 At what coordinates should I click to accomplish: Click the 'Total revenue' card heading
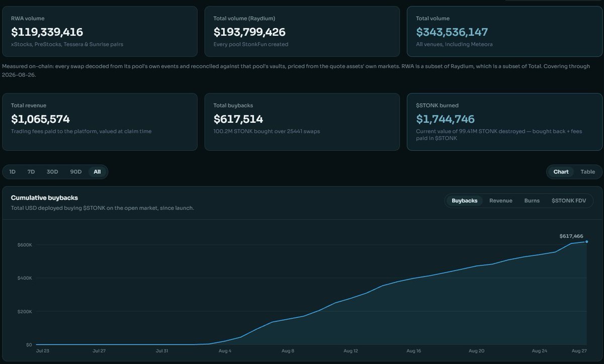point(29,106)
